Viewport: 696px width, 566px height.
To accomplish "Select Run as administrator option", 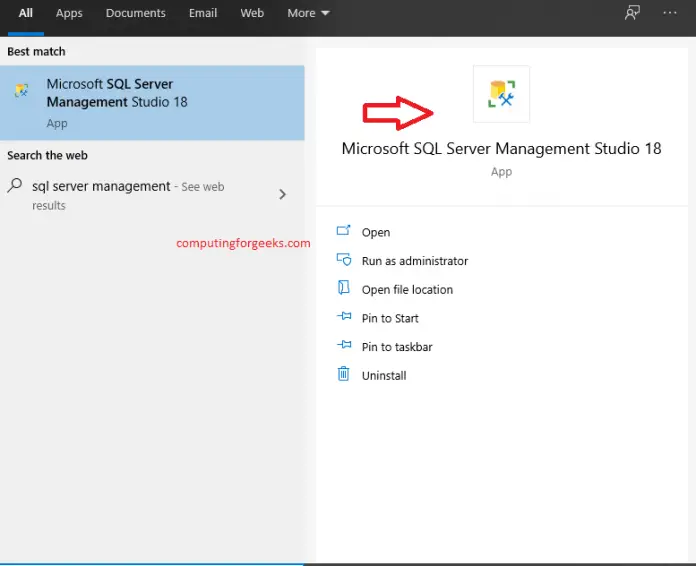I will tap(415, 261).
